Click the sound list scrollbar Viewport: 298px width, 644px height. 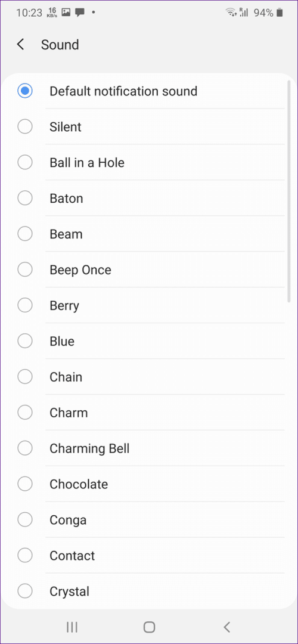(x=289, y=192)
